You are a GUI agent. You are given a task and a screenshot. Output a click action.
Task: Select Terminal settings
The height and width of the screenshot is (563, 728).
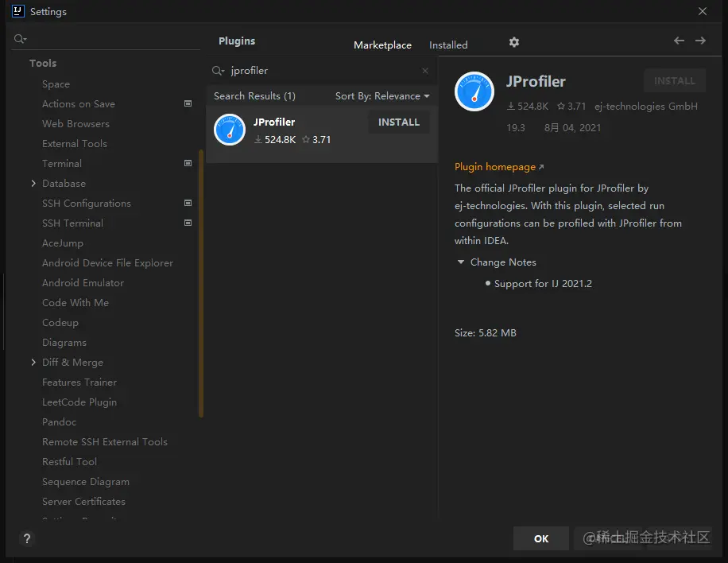point(62,164)
